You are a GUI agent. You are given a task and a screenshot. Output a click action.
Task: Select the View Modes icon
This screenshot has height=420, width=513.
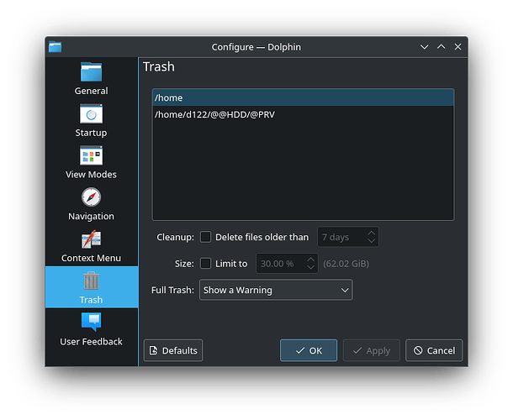(91, 155)
